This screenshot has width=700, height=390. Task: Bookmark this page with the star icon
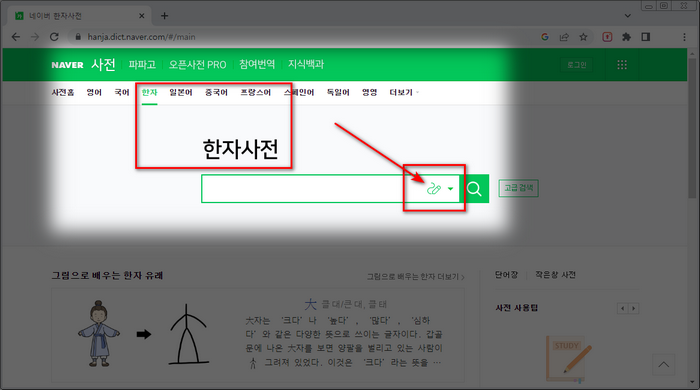(x=583, y=37)
